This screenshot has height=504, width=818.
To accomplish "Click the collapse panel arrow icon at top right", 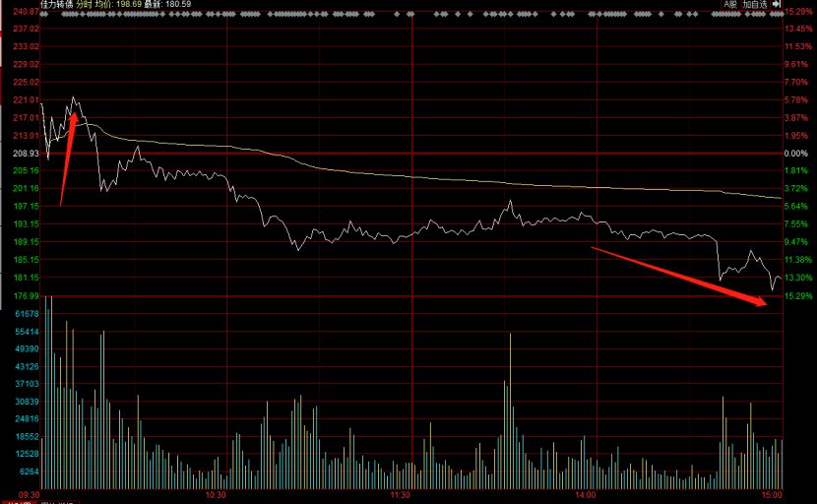I will (776, 5).
